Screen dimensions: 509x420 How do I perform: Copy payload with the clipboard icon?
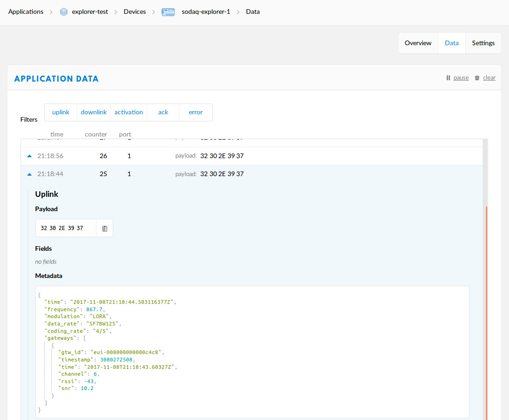105,228
